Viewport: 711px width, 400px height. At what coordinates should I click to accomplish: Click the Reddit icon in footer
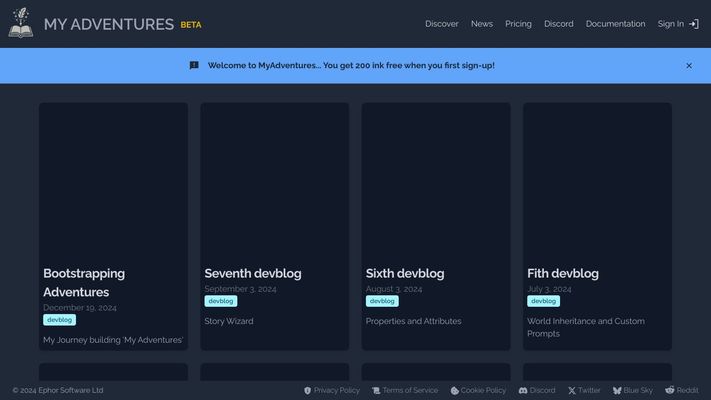click(x=669, y=391)
